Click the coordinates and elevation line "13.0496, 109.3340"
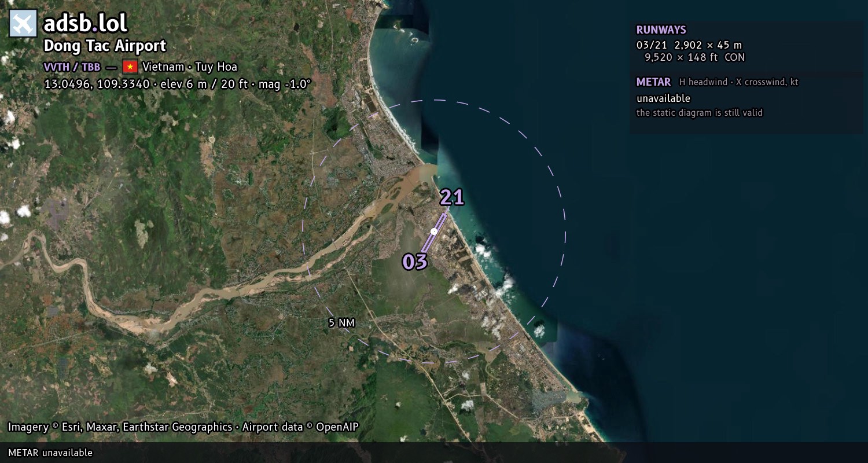868x463 pixels. tap(178, 84)
